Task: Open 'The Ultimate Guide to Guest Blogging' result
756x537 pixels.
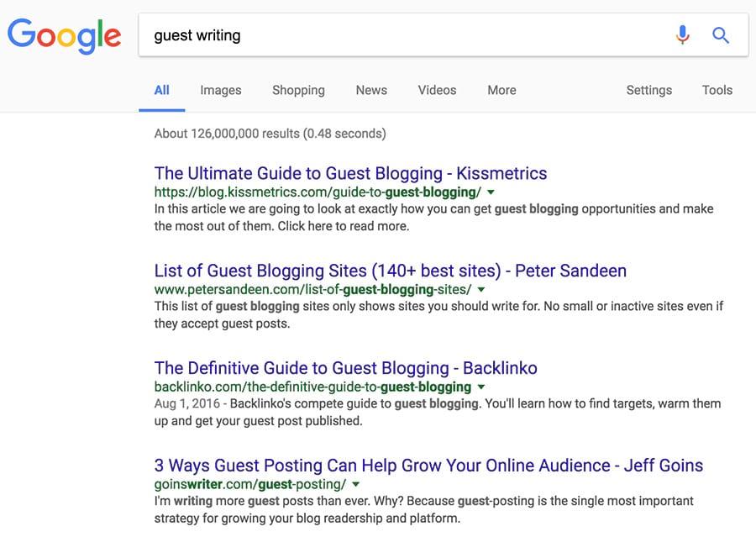Action: (350, 173)
